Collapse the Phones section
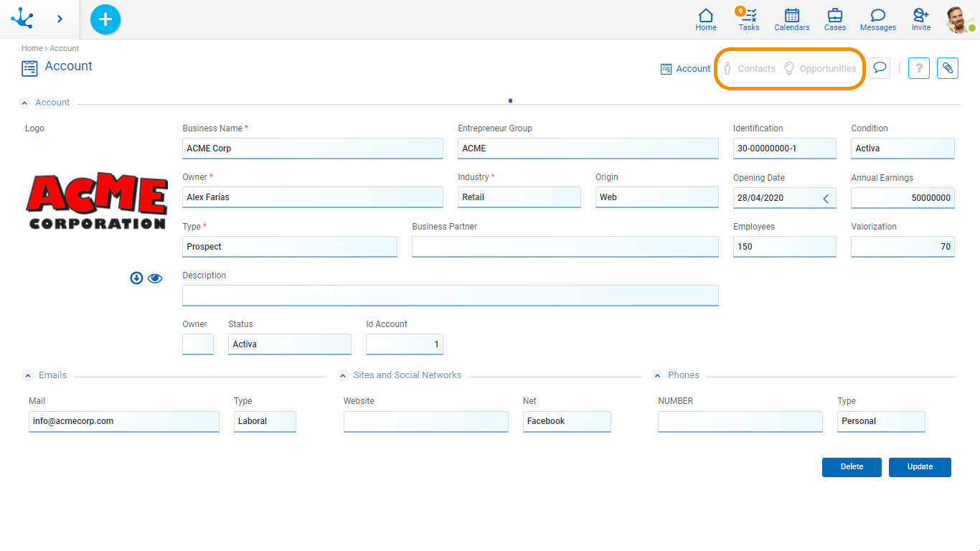The height and width of the screenshot is (551, 980). (656, 375)
